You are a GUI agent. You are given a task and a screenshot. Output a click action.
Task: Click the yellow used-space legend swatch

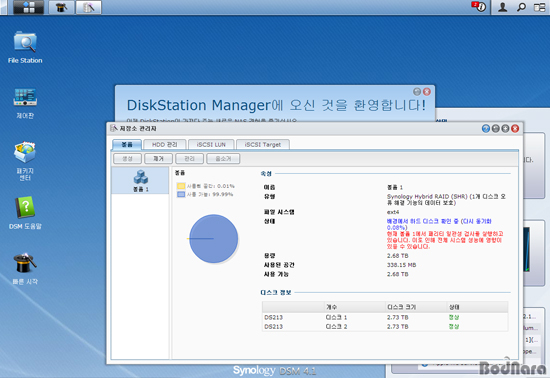tap(181, 186)
